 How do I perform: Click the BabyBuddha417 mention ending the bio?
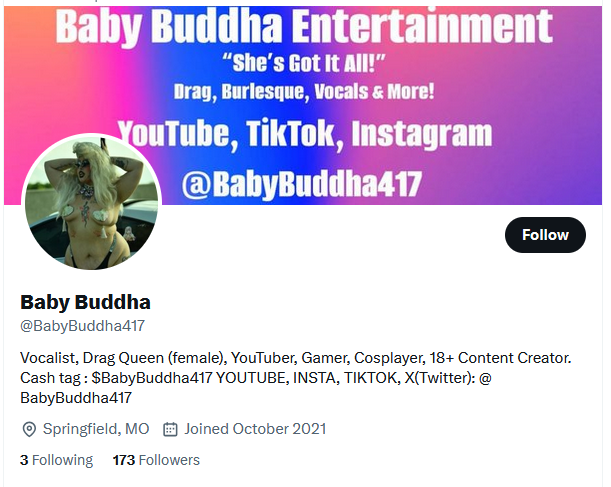pyautogui.click(x=76, y=398)
